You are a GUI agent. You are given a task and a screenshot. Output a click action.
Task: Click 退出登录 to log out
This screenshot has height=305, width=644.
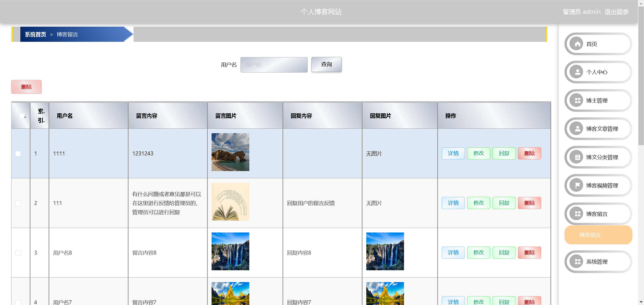point(616,12)
